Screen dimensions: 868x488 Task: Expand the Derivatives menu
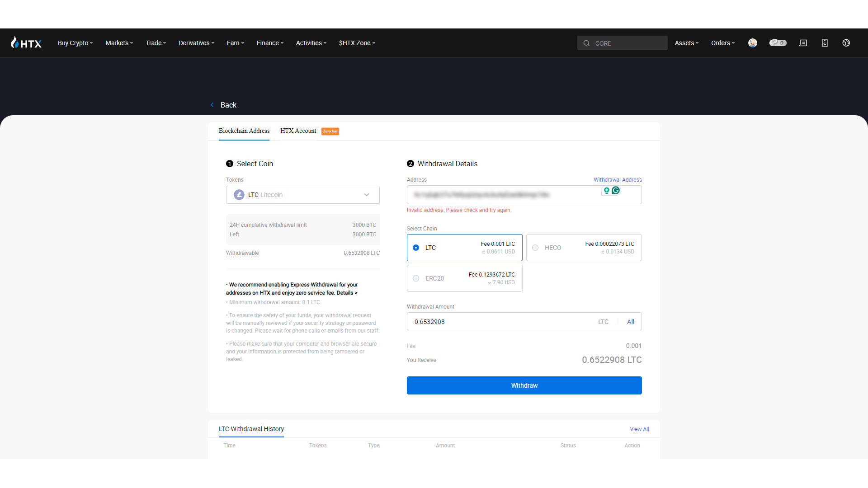(x=197, y=43)
